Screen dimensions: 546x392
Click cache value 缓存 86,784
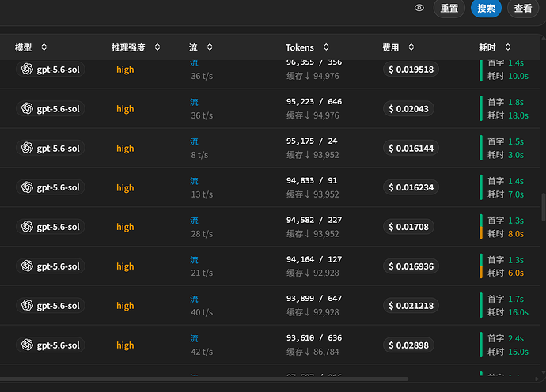point(313,352)
